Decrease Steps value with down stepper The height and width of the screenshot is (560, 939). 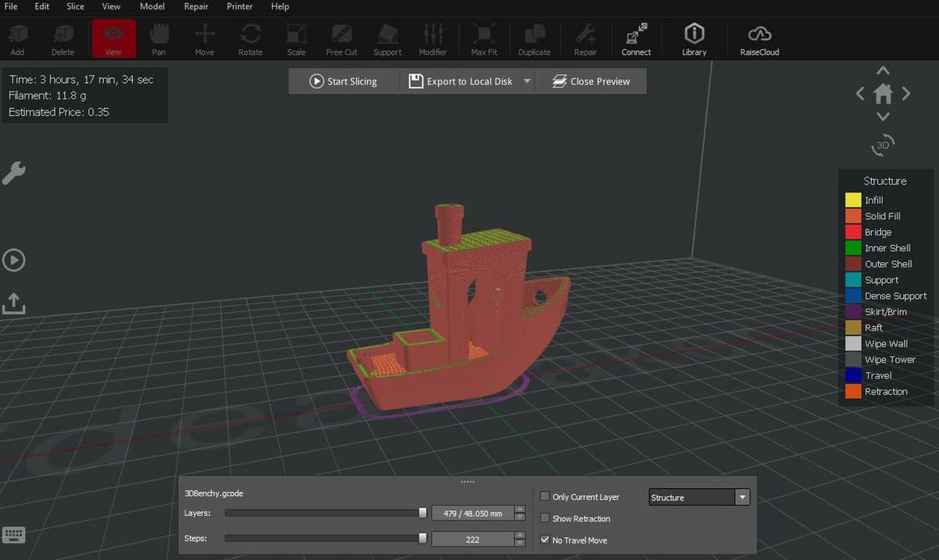pyautogui.click(x=520, y=543)
